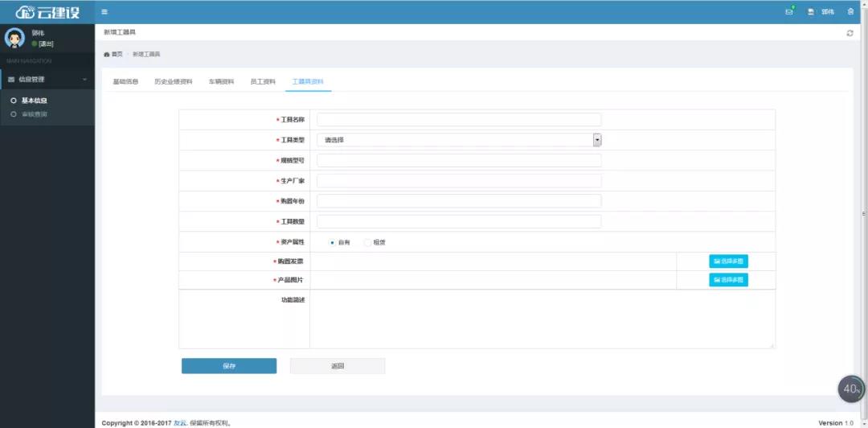Open the 历史业绩资料 tab

(174, 81)
